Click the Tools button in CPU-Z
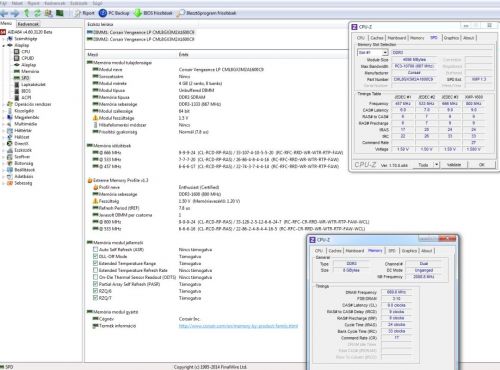Screen dimensions: 500x370 pos(423,165)
